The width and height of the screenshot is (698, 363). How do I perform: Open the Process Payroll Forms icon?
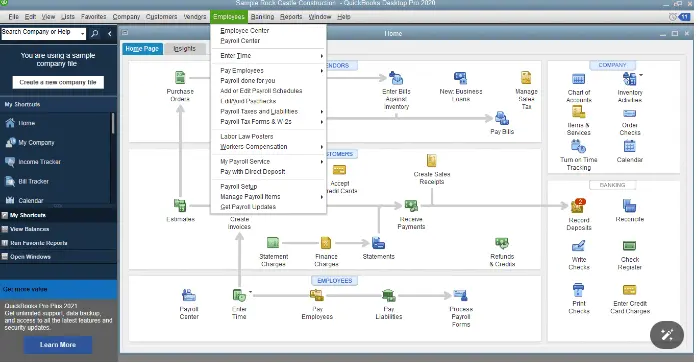pos(460,295)
